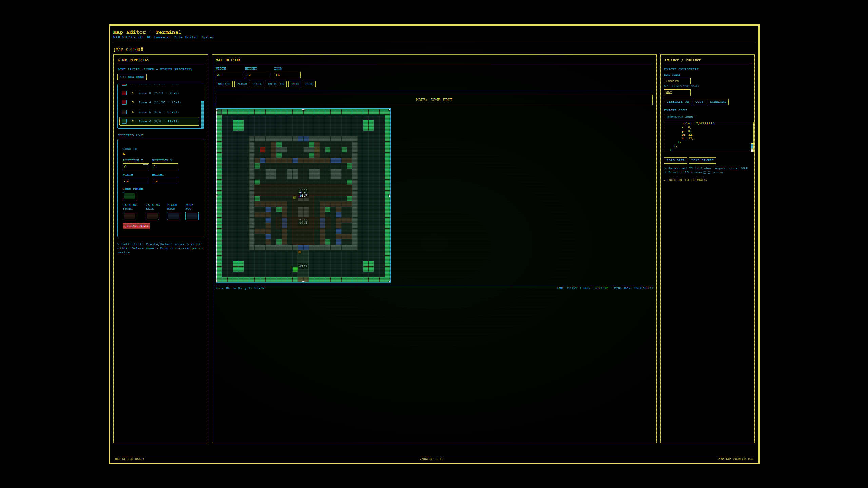
Task: Click the DOWNLOAD JSON button
Action: coord(680,117)
